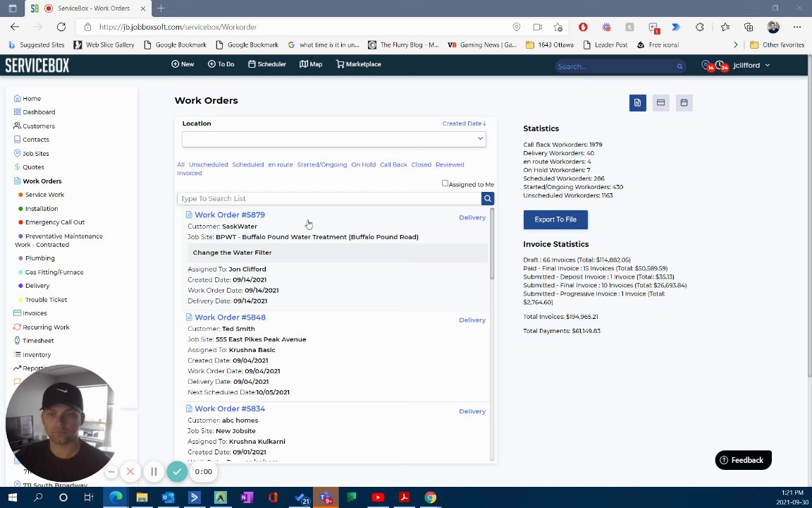Expand the jclifford user menu
The height and width of the screenshot is (508, 812).
751,66
